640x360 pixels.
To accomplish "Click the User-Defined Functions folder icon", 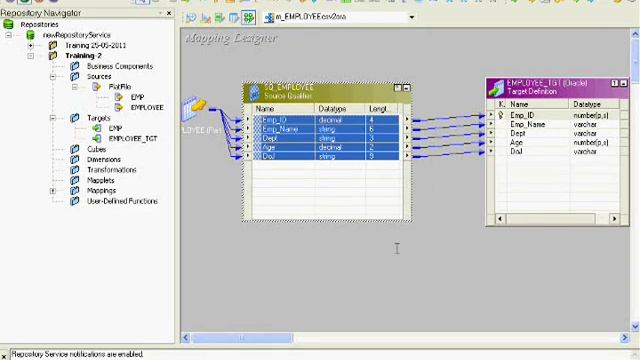I will point(75,201).
